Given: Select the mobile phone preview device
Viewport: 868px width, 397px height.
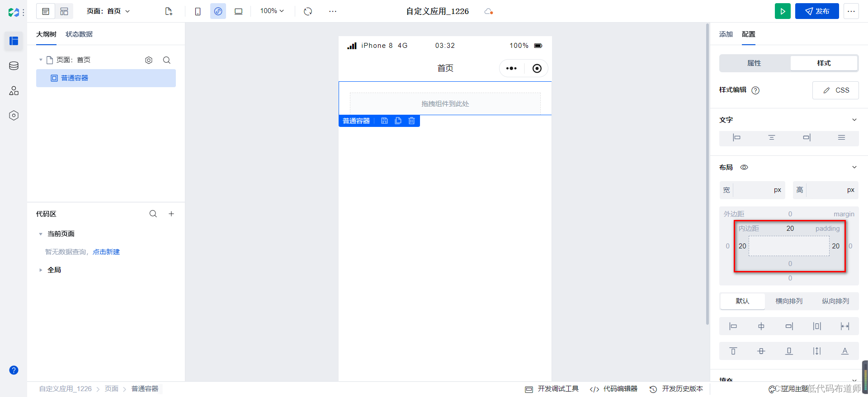Looking at the screenshot, I should [198, 11].
